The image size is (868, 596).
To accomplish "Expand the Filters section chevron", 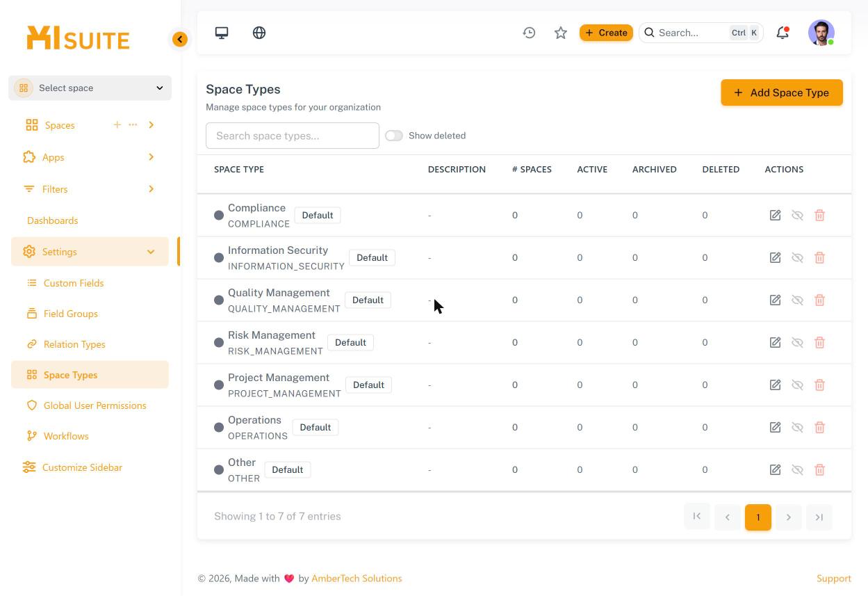I will [x=151, y=189].
